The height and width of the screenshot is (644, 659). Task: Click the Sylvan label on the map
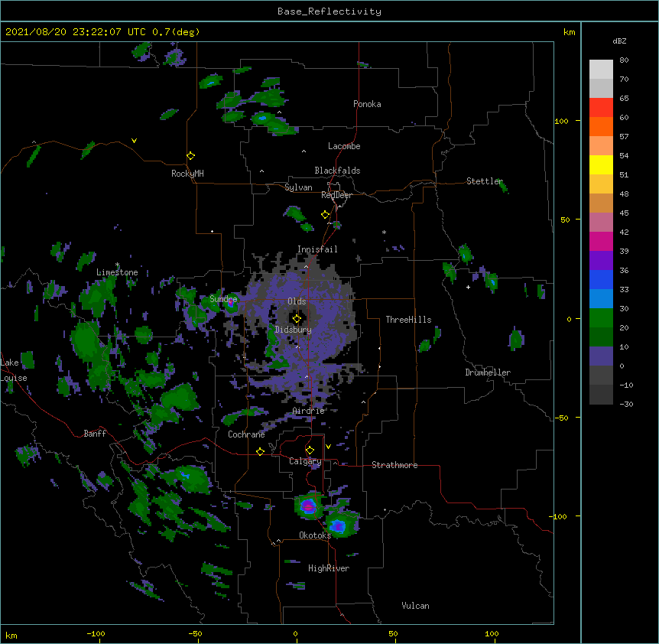tap(298, 187)
